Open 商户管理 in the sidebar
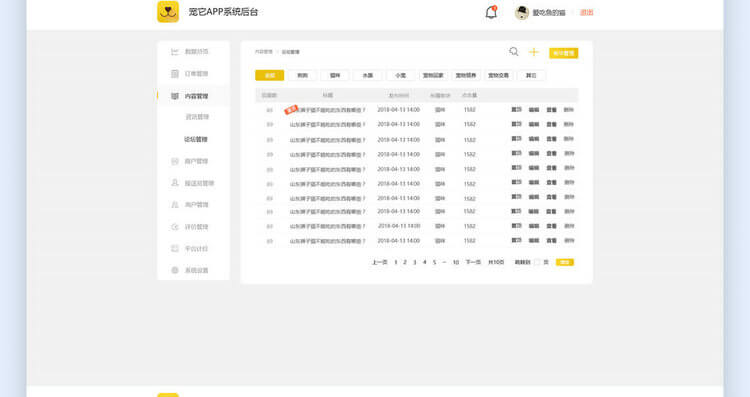 point(196,161)
